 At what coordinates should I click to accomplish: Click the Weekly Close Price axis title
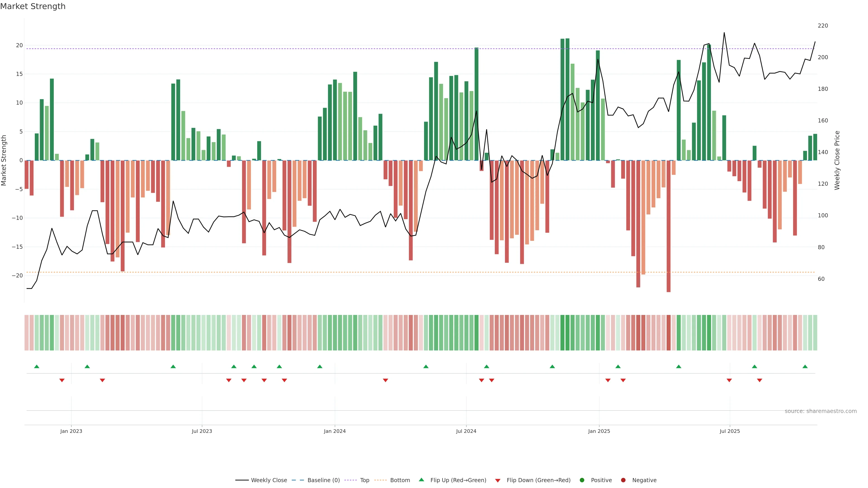coord(837,160)
